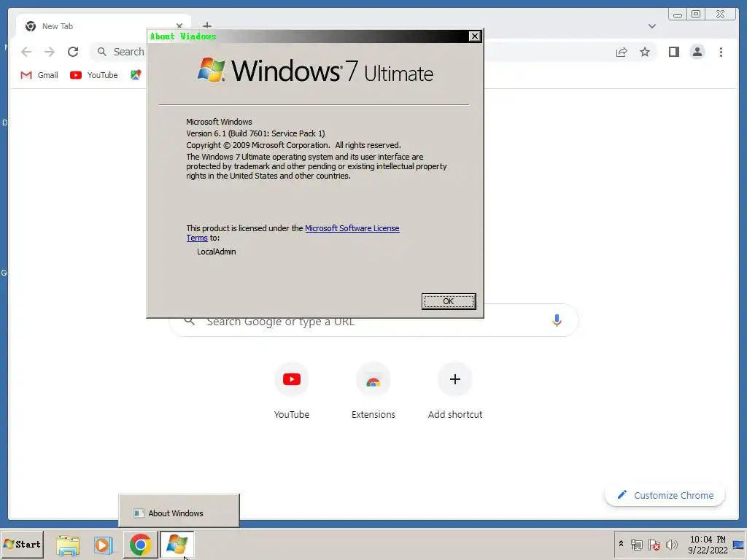Close the Chrome window
Viewport: 747px width, 560px height.
(720, 15)
